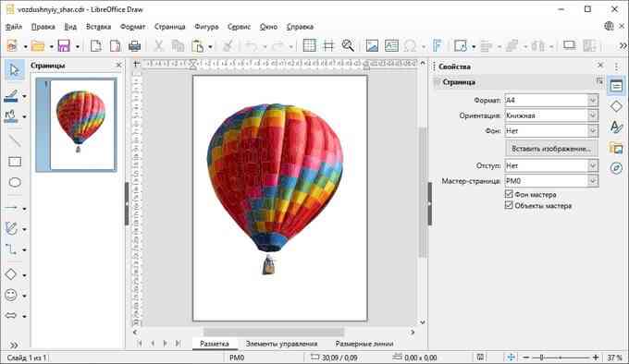
Task: Switch to the Элементы управления tab
Action: pyautogui.click(x=281, y=344)
